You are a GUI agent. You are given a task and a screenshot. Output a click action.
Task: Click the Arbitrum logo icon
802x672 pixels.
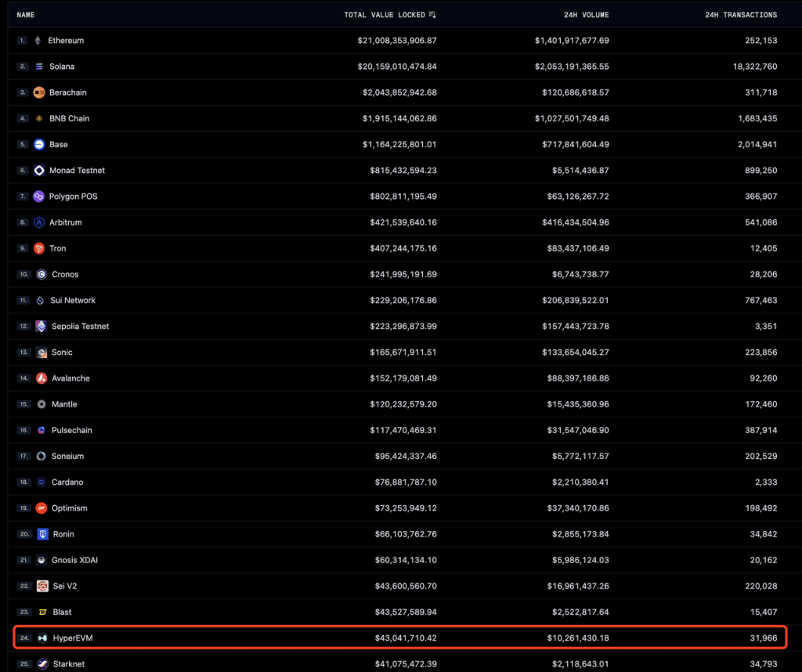(x=39, y=222)
